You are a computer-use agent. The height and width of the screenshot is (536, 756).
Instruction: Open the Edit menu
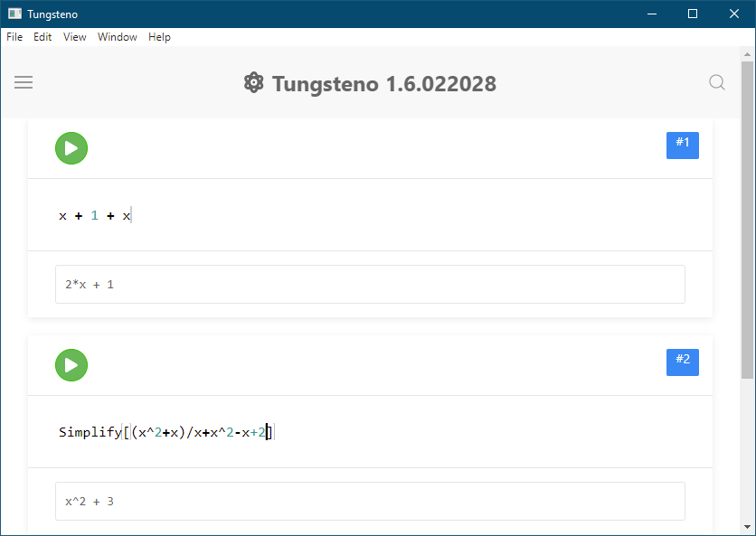tap(43, 37)
